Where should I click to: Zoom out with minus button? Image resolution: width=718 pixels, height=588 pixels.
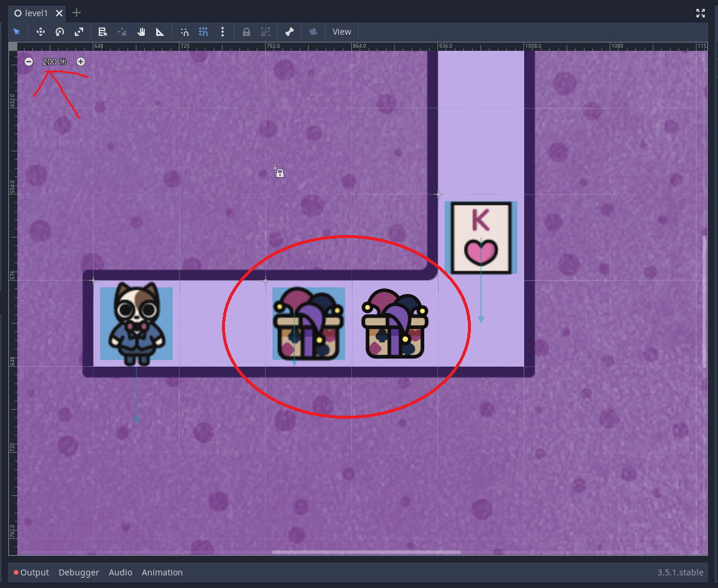(29, 62)
